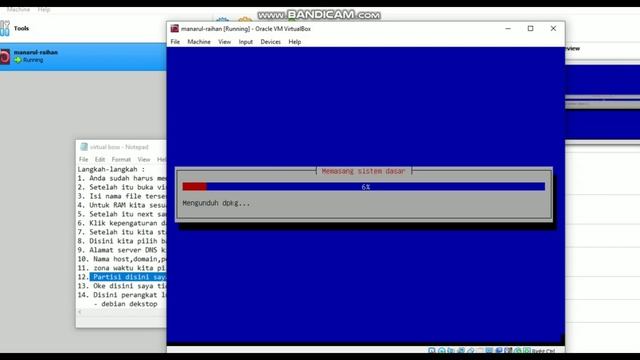Screen dimensions: 640x360
Task: Open View menu in VM window
Action: tap(224, 42)
